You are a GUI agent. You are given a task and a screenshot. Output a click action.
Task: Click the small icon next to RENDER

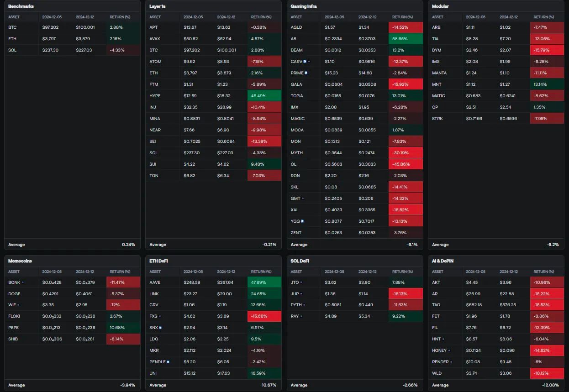(451, 362)
